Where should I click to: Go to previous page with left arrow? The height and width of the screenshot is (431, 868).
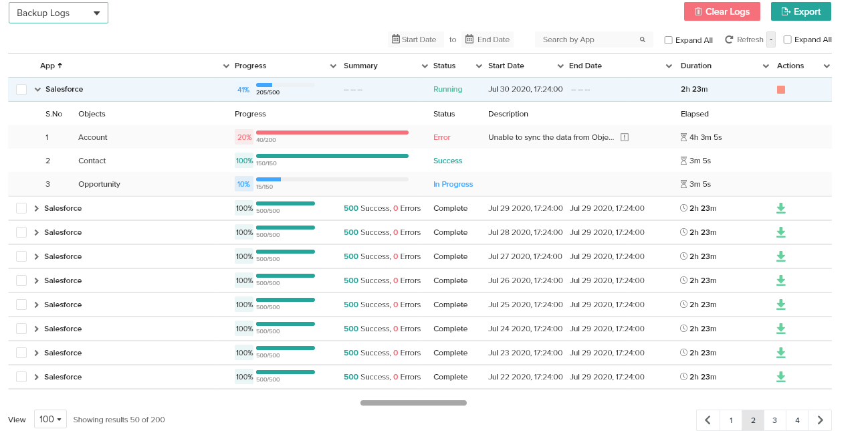(x=708, y=420)
